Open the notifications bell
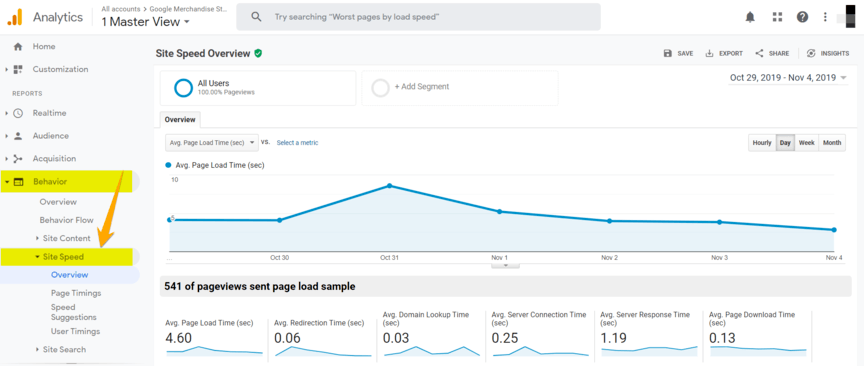864x366 pixels. 750,17
